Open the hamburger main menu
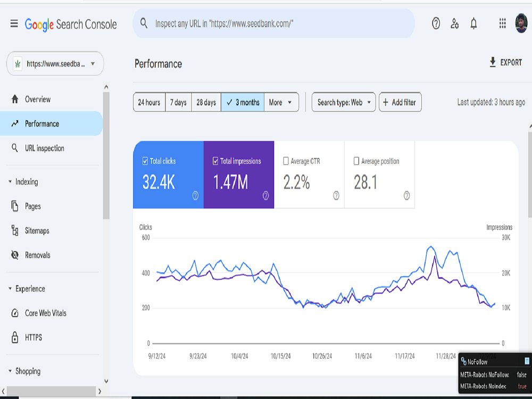 tap(14, 23)
